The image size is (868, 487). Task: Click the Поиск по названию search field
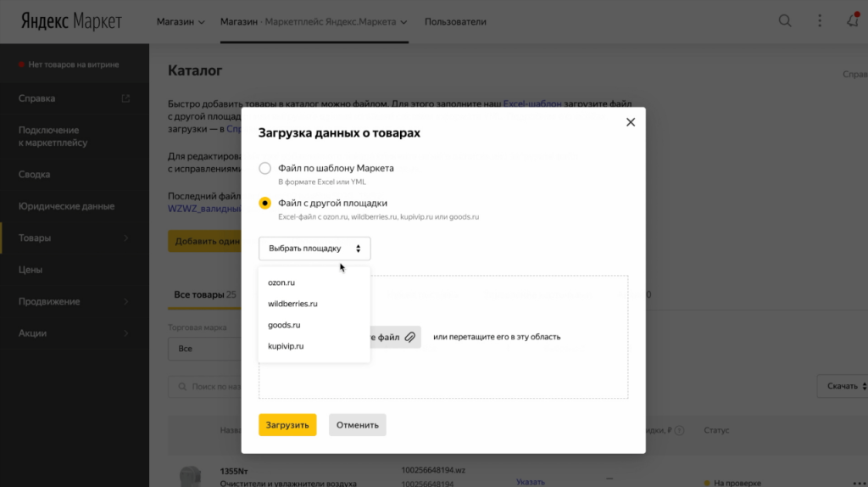[205, 386]
